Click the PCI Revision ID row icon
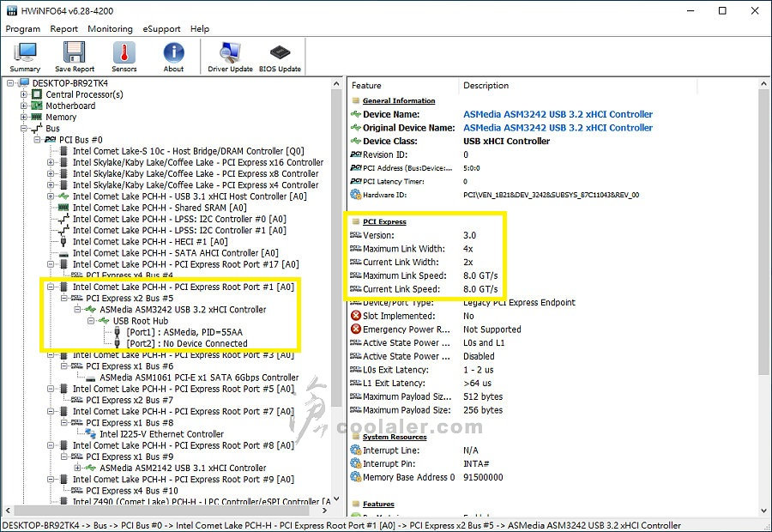This screenshot has height=532, width=772. click(x=355, y=154)
